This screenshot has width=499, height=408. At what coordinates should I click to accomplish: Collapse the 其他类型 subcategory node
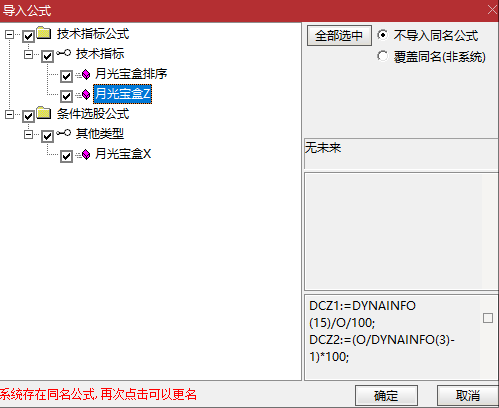click(29, 134)
